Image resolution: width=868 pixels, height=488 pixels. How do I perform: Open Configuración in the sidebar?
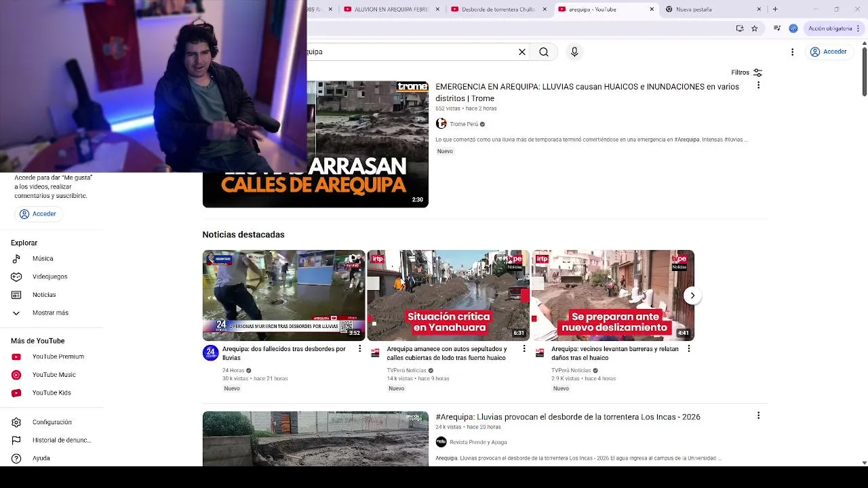tap(52, 422)
